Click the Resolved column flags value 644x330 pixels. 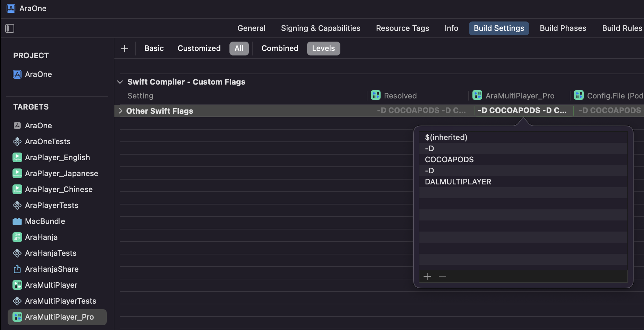[x=421, y=111]
